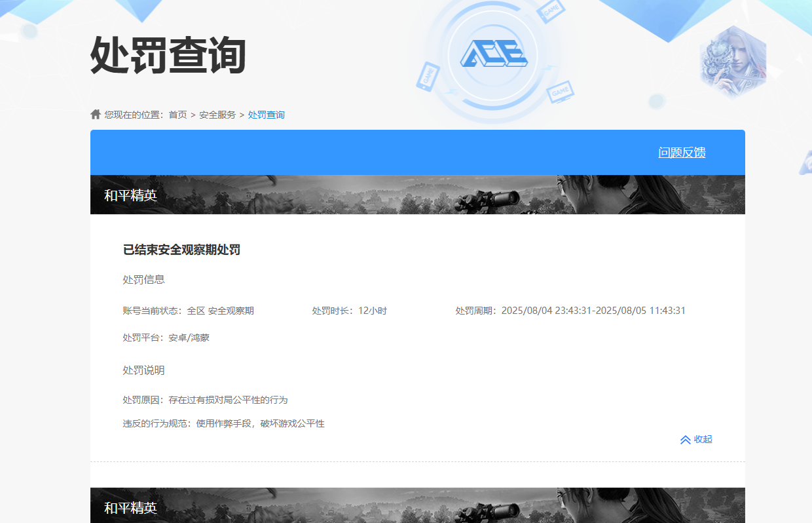Click the GAME card icon left of ACE logo

click(428, 75)
